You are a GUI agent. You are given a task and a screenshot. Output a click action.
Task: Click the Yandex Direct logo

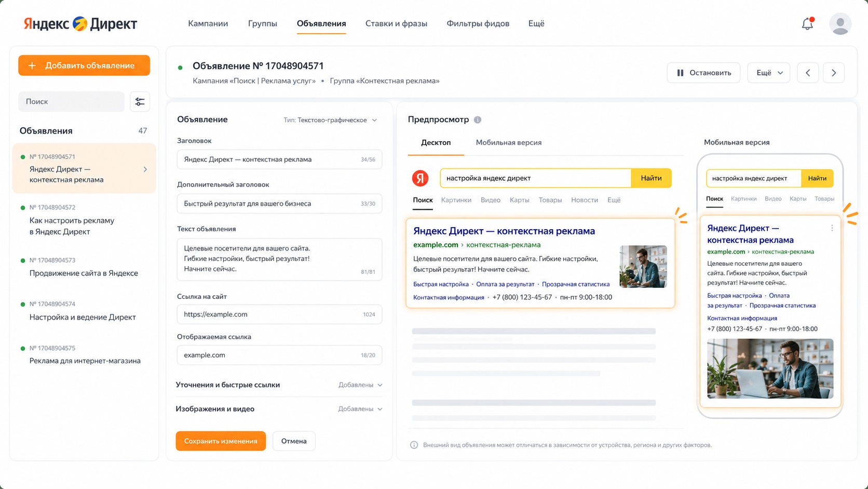click(80, 23)
